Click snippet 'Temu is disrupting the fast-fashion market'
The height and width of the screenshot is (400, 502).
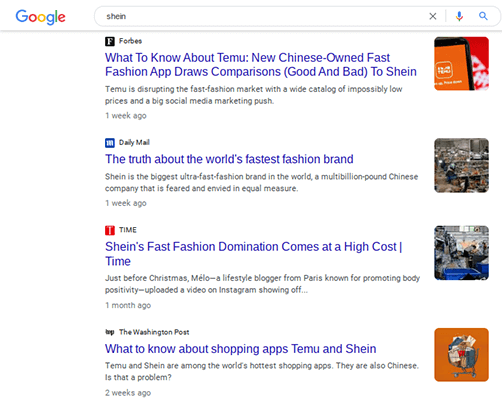click(254, 95)
